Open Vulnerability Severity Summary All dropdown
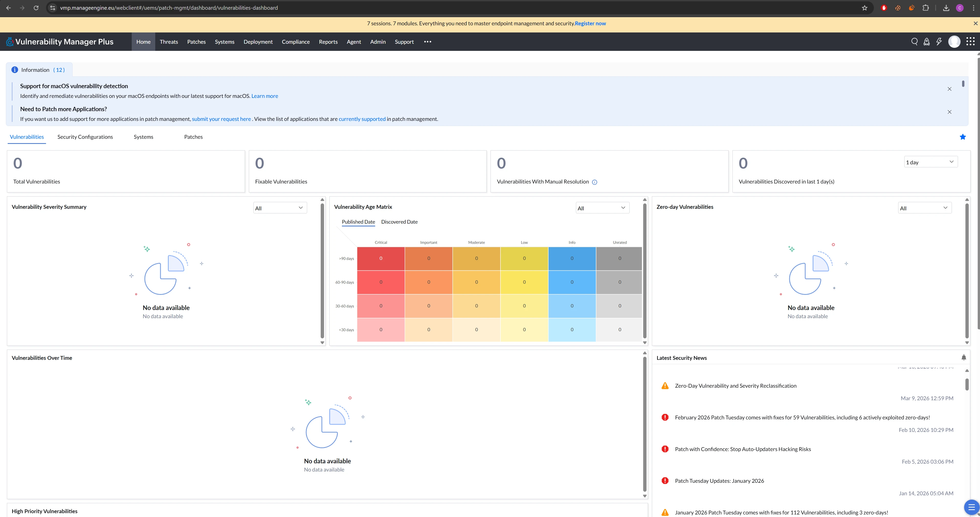Image resolution: width=980 pixels, height=517 pixels. pyautogui.click(x=280, y=208)
